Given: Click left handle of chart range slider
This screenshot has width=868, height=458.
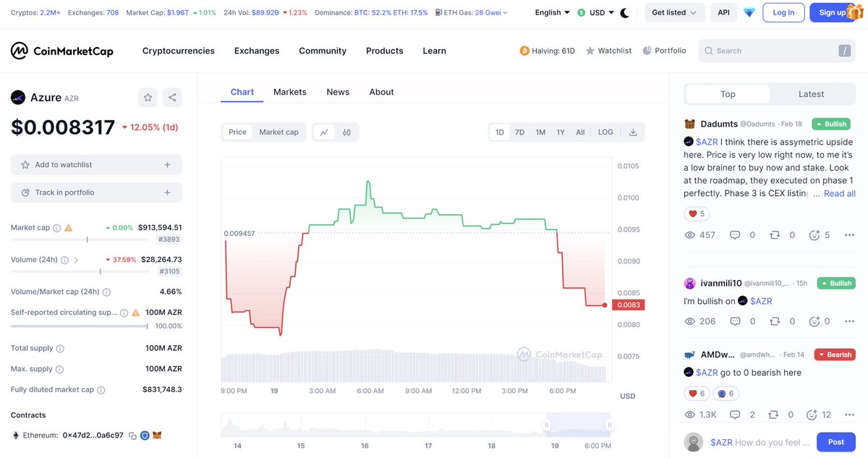Looking at the screenshot, I should coord(547,425).
